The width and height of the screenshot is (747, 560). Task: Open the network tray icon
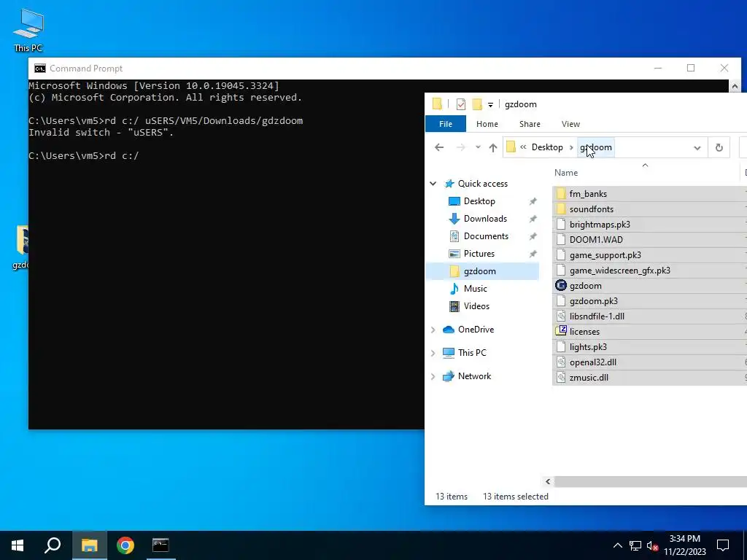point(635,545)
